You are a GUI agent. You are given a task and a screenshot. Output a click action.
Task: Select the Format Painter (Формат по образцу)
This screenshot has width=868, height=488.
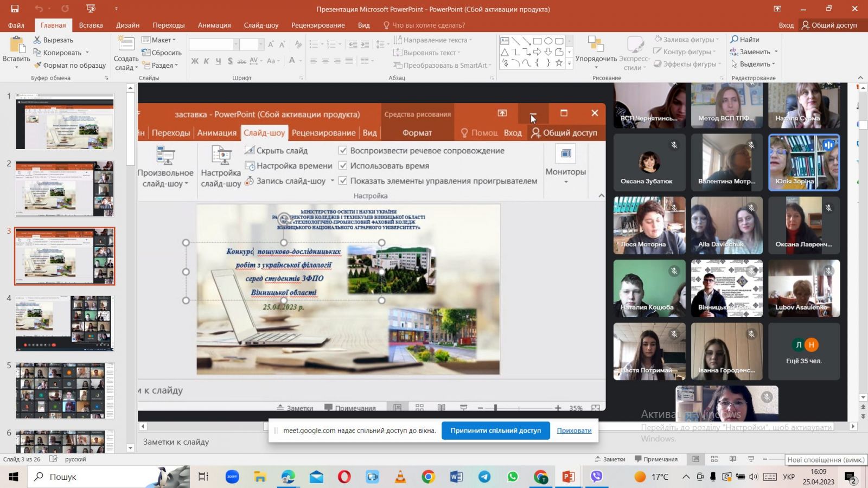coord(37,66)
